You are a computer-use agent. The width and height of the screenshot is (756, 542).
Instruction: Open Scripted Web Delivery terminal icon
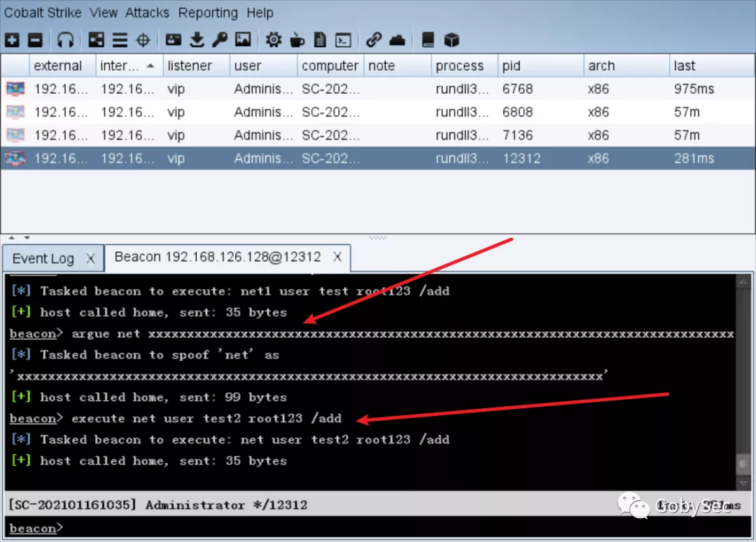[x=343, y=40]
